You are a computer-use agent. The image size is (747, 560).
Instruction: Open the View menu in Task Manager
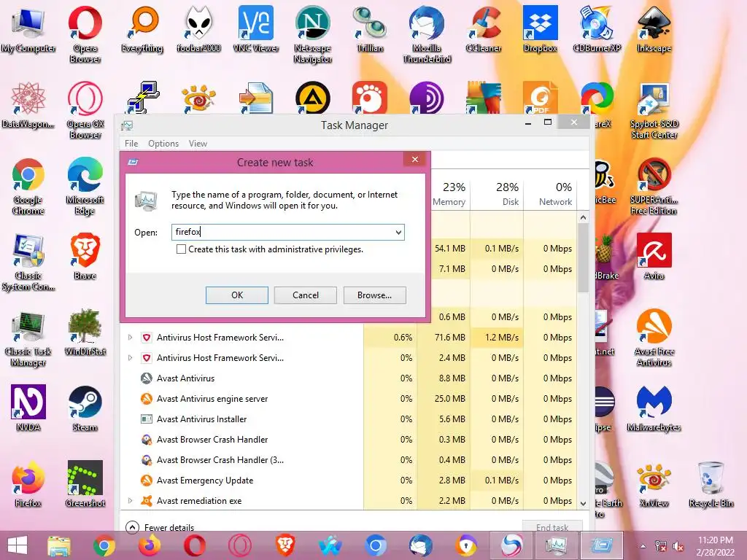coord(198,144)
